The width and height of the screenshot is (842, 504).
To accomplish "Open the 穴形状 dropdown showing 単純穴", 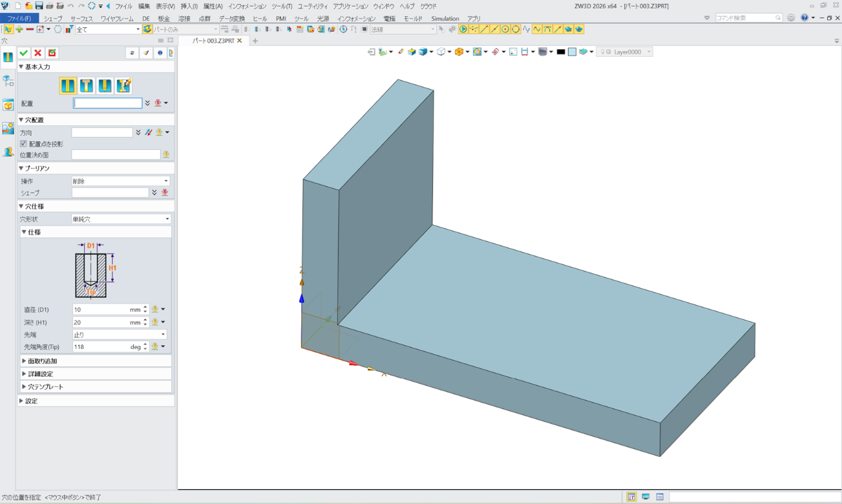I will click(x=120, y=219).
